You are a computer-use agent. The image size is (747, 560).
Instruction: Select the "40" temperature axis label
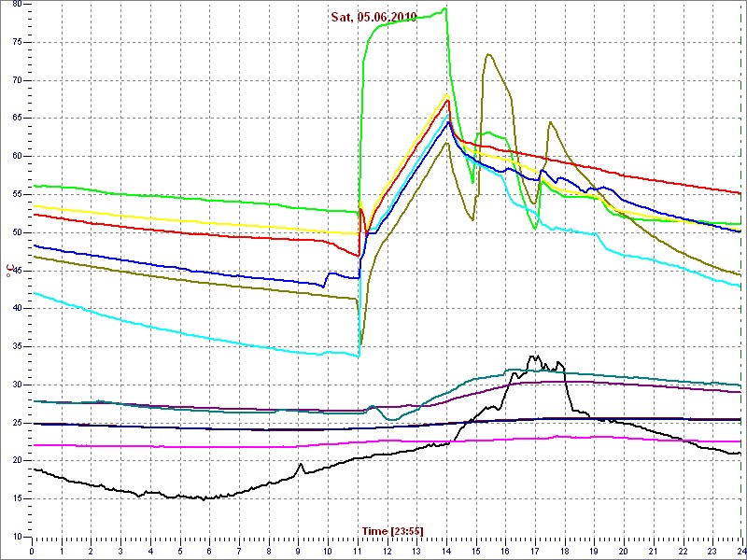pos(18,309)
